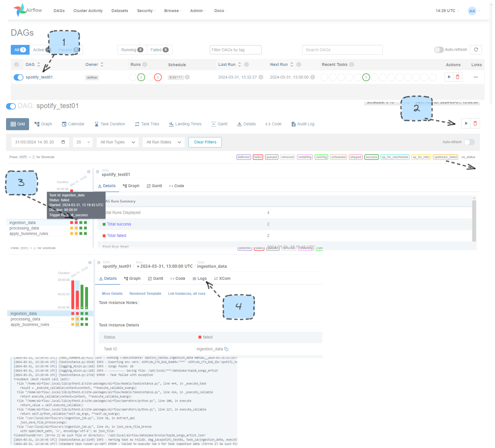The image size is (495, 448).
Task: Open the All Run Types dropdown
Action: click(x=117, y=142)
